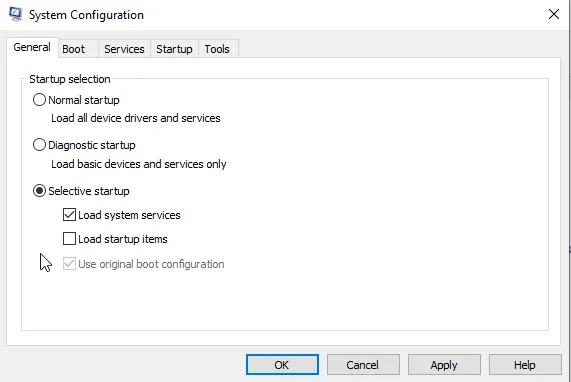Open the Tools tab
The image size is (571, 382).
pyautogui.click(x=217, y=49)
